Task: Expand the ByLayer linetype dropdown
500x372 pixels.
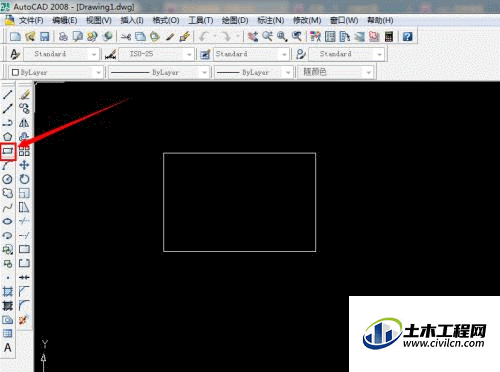Action: [x=204, y=72]
